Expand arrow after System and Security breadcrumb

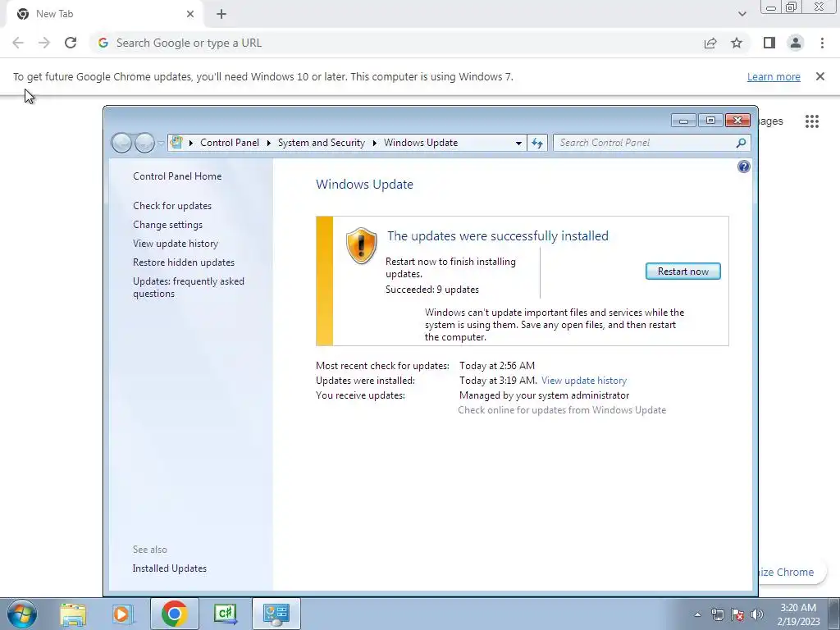point(374,143)
